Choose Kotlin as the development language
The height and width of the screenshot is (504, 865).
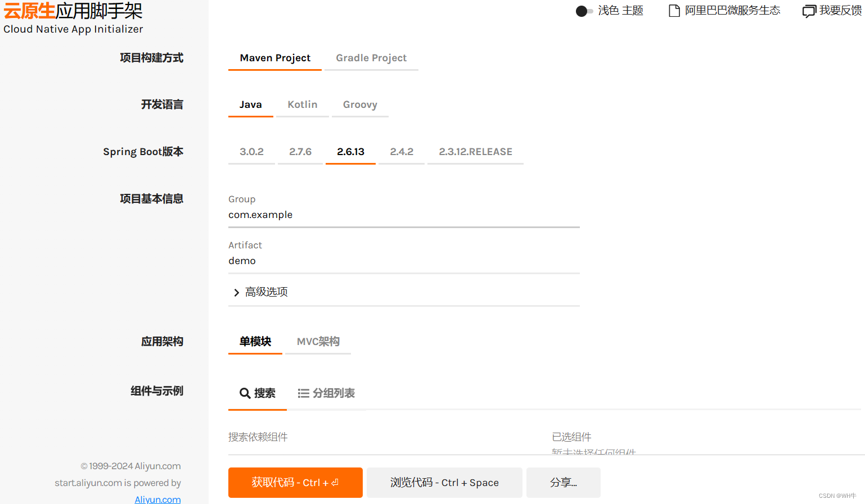(x=303, y=105)
